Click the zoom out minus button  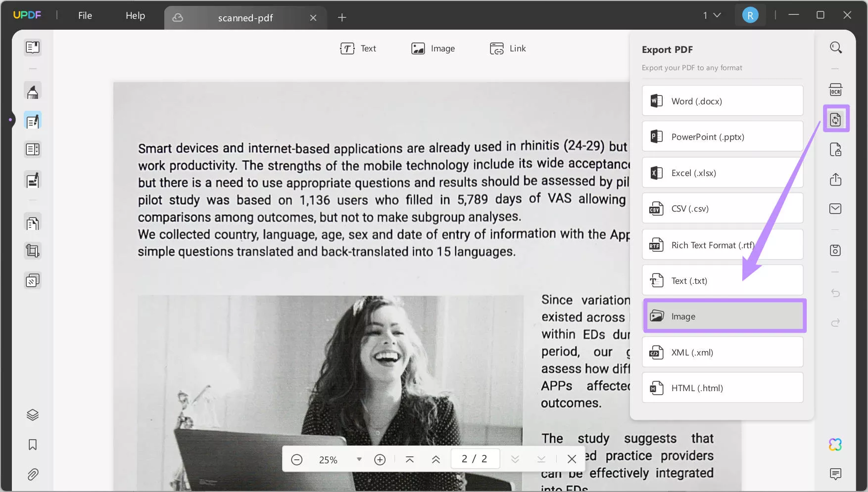coord(297,460)
